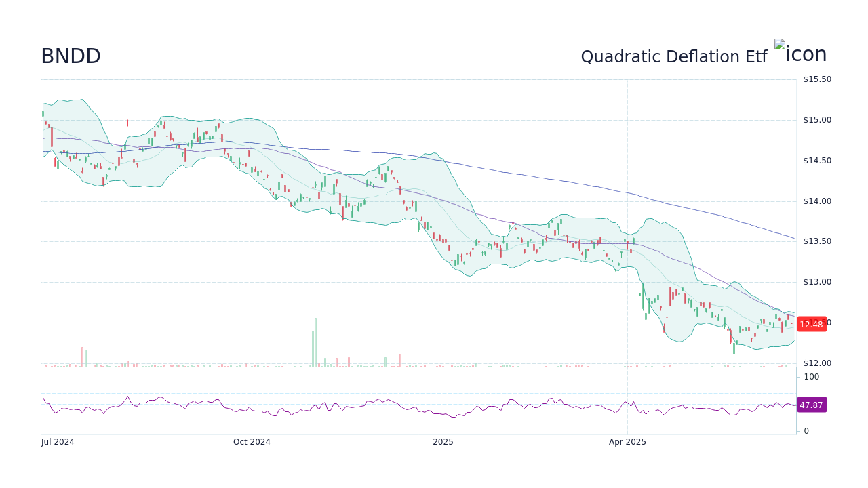Select the $12.00 price axis label
This screenshot has width=868, height=488.
point(817,363)
